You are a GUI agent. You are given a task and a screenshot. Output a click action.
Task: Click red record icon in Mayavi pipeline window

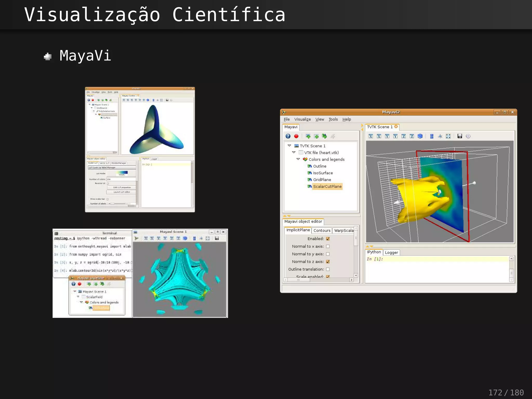tap(80, 284)
